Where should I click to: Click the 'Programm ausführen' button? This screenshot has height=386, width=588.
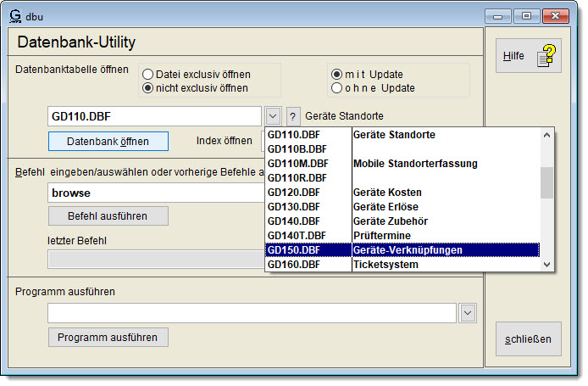(108, 337)
